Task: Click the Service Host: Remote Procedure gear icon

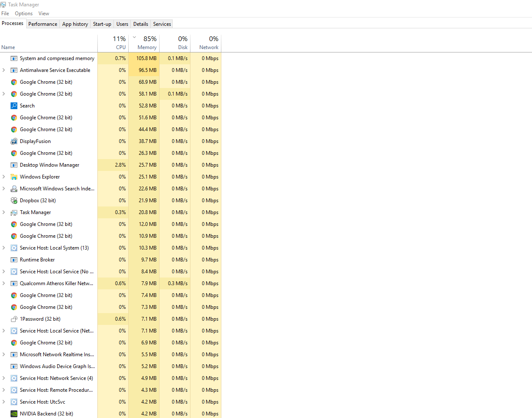Action: point(14,390)
